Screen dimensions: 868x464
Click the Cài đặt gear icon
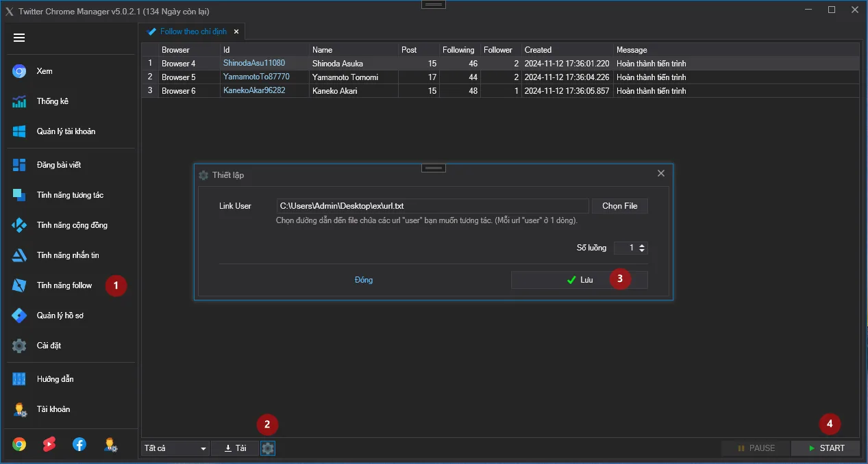(19, 346)
